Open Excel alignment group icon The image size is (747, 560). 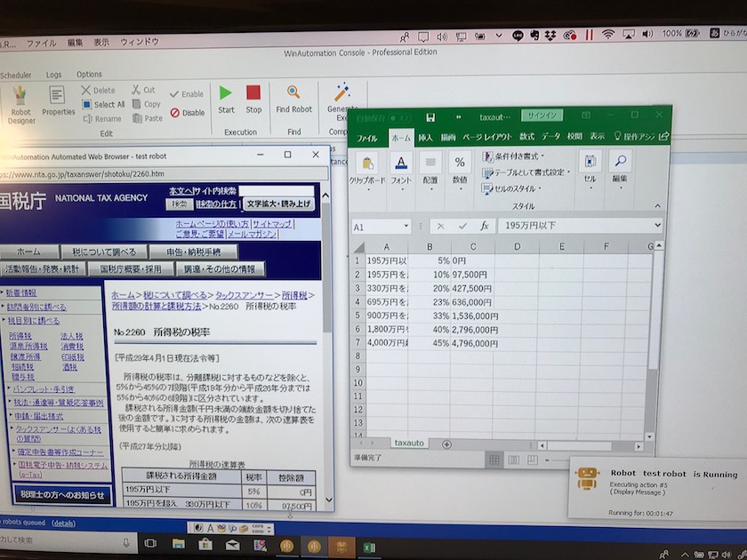430,163
